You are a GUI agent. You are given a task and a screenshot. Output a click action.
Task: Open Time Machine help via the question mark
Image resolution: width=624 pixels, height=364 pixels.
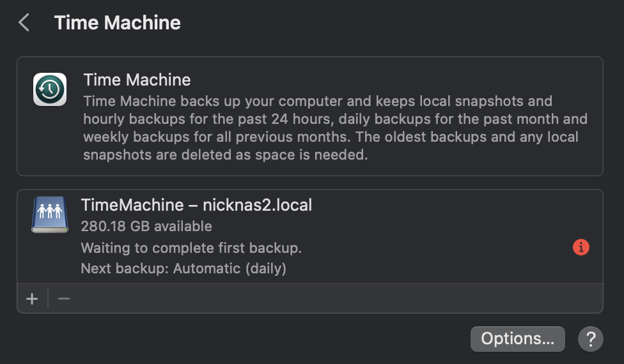pyautogui.click(x=591, y=339)
